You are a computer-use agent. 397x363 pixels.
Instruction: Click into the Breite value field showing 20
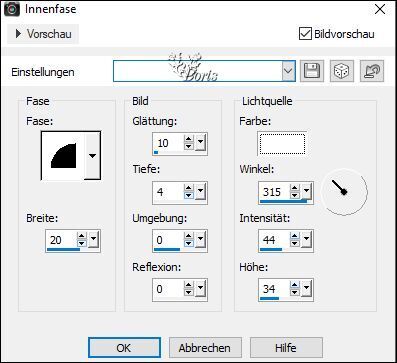62,240
